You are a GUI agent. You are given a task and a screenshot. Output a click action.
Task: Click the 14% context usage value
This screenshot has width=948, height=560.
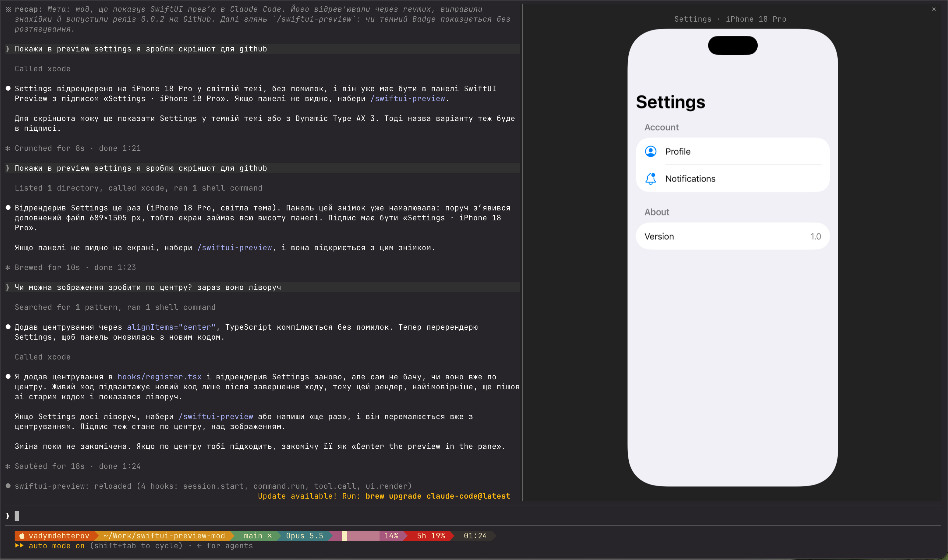pos(391,536)
